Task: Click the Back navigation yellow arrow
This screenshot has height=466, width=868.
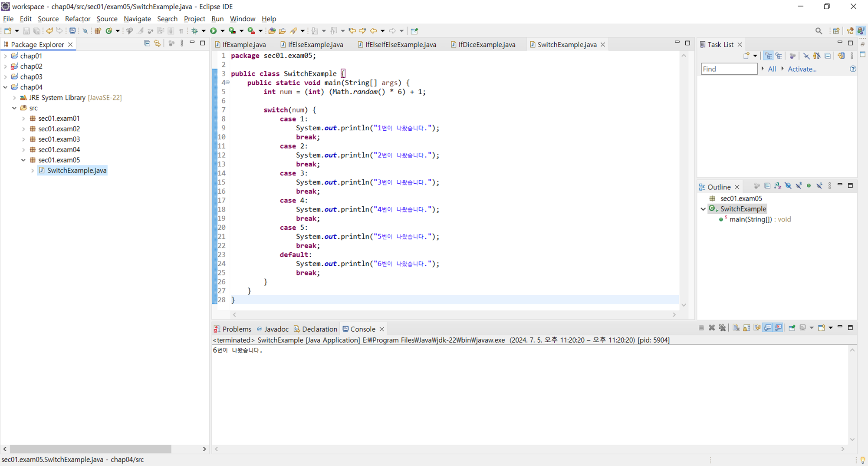Action: 373,31
